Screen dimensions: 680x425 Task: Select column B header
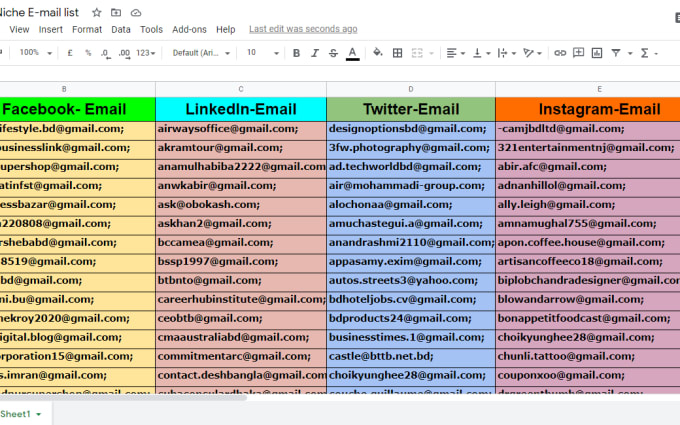[x=64, y=89]
